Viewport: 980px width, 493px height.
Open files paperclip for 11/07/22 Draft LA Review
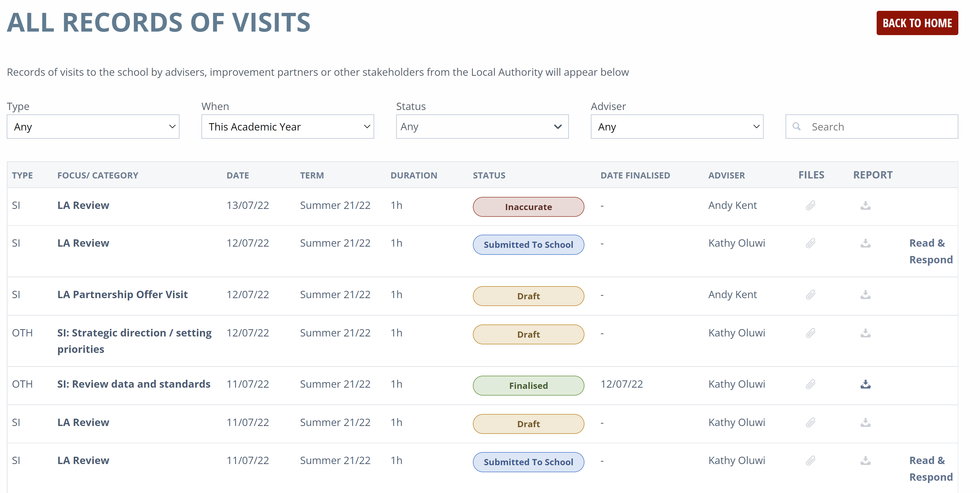click(x=810, y=423)
